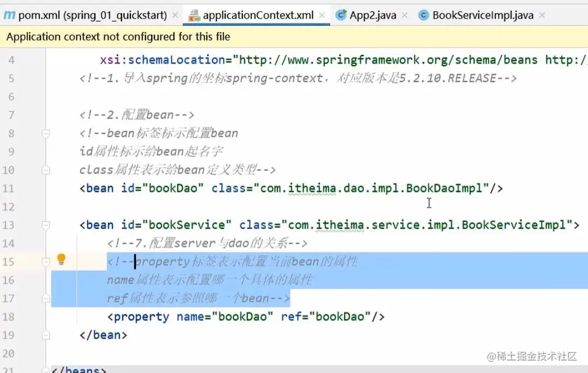
Task: Click the 'Application context not configured for this file' banner
Action: (294, 37)
